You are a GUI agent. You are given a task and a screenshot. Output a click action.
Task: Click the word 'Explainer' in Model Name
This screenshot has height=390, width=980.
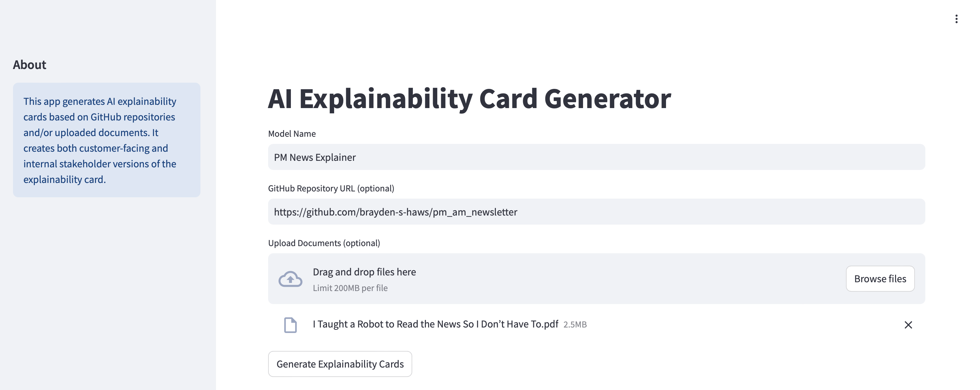pos(338,158)
